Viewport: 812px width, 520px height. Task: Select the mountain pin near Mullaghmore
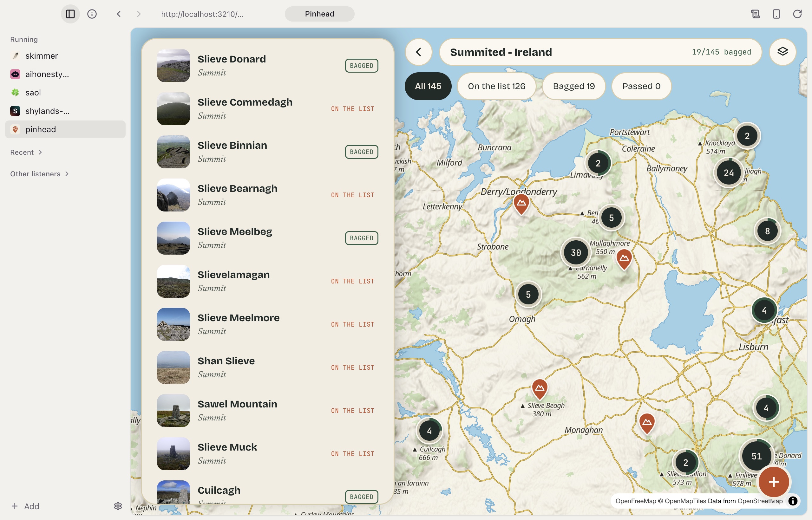tap(624, 259)
